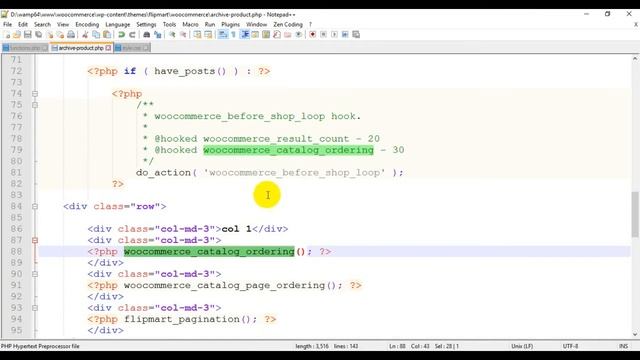Image resolution: width=640 pixels, height=360 pixels.
Task: Open the Language menu
Action: coord(118,24)
